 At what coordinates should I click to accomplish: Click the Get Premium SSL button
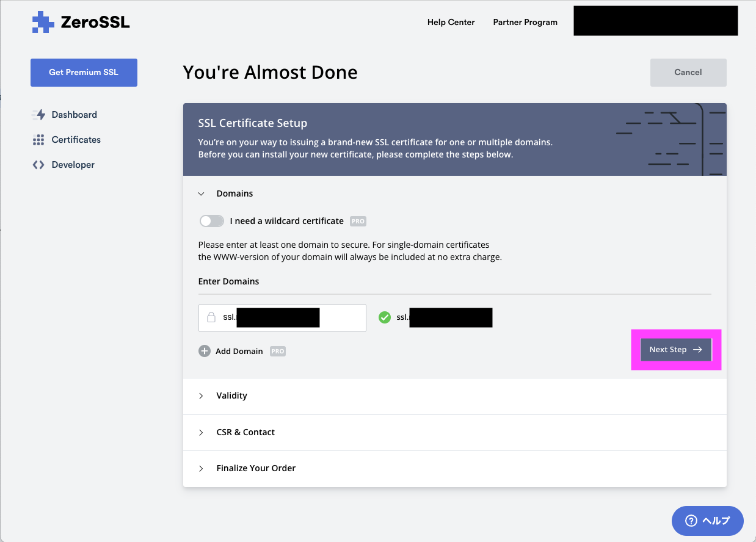pyautogui.click(x=84, y=72)
